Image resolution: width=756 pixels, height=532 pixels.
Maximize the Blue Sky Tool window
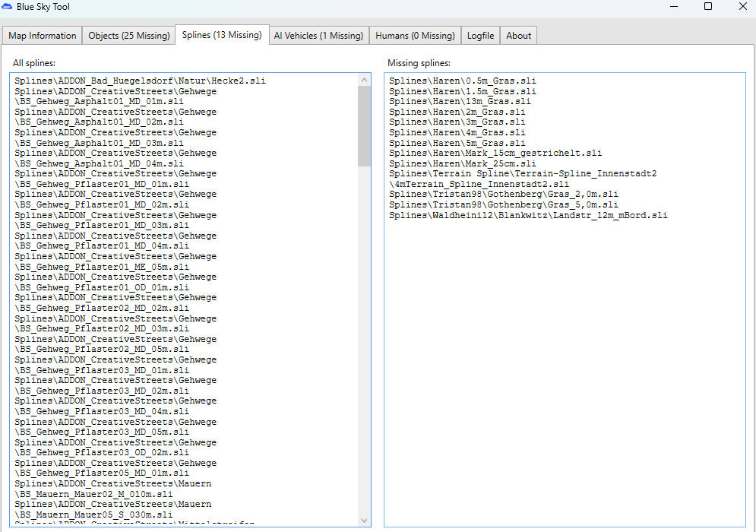708,7
